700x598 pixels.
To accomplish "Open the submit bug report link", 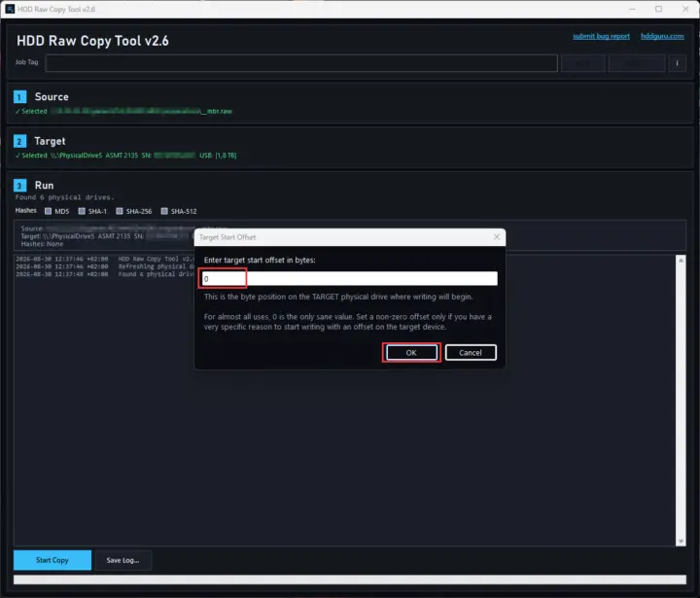I will click(601, 36).
